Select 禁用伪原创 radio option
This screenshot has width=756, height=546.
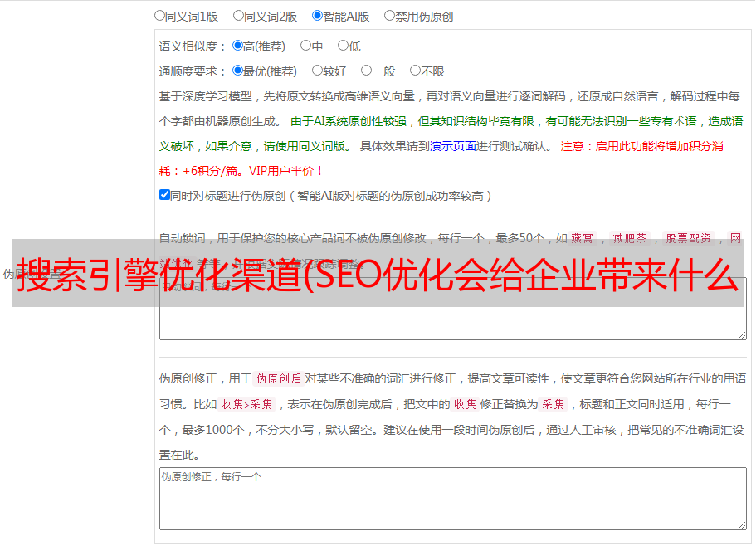coord(389,16)
